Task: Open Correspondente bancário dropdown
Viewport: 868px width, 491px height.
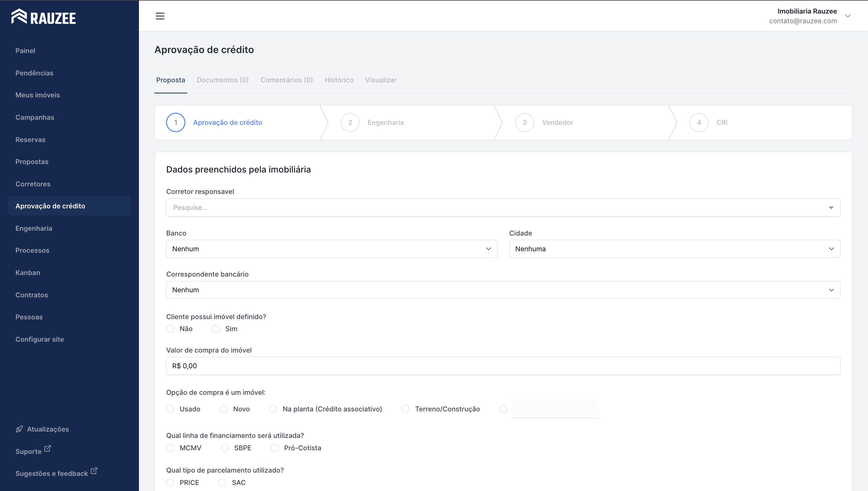Action: [x=503, y=290]
